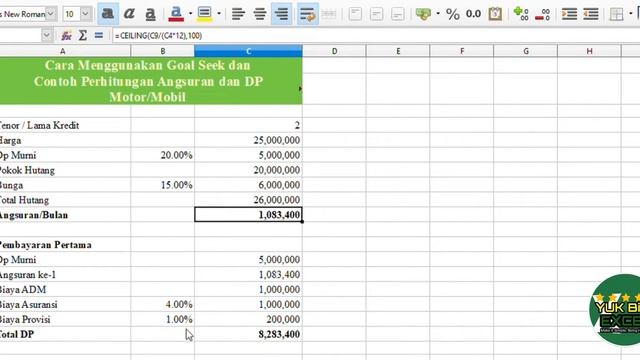Open the currency format dropdown arrow
The image size is (640, 360).
click(438, 14)
